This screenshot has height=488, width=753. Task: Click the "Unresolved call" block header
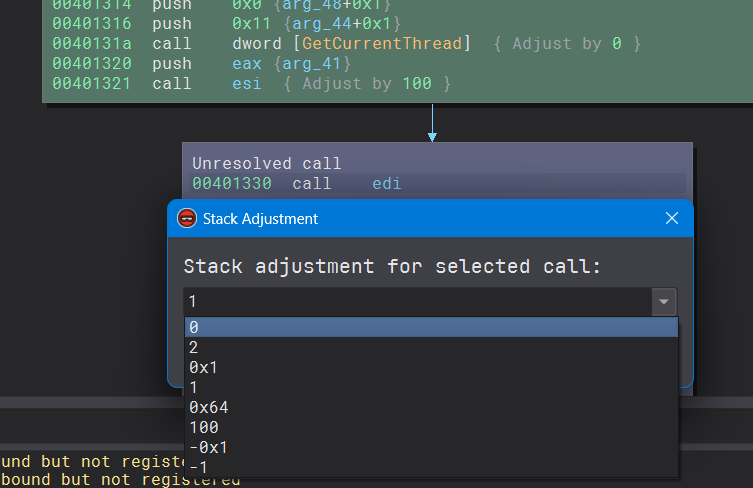(267, 163)
